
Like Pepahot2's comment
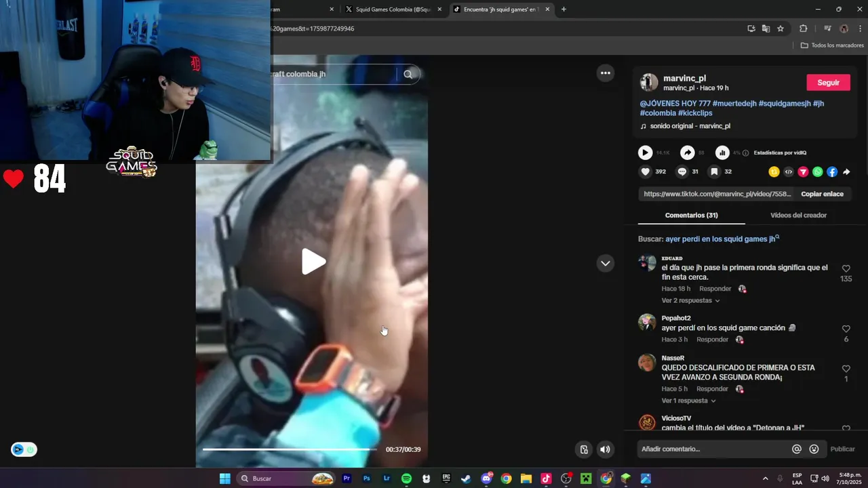(x=846, y=329)
